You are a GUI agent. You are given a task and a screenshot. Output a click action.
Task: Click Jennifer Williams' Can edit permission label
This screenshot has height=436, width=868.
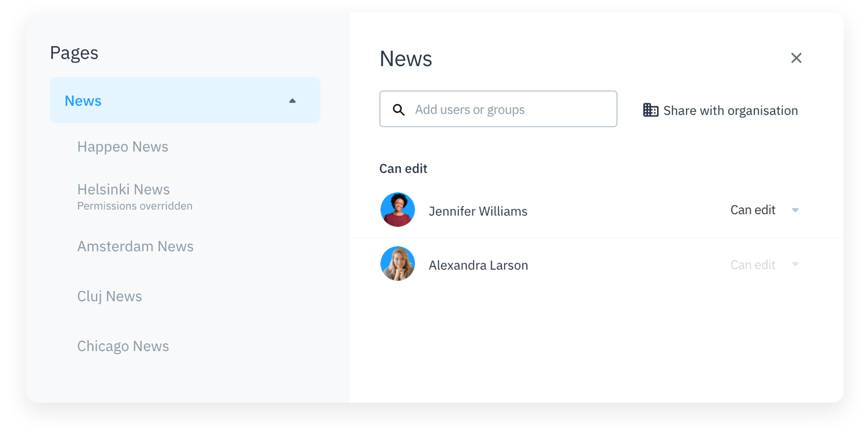coord(753,210)
